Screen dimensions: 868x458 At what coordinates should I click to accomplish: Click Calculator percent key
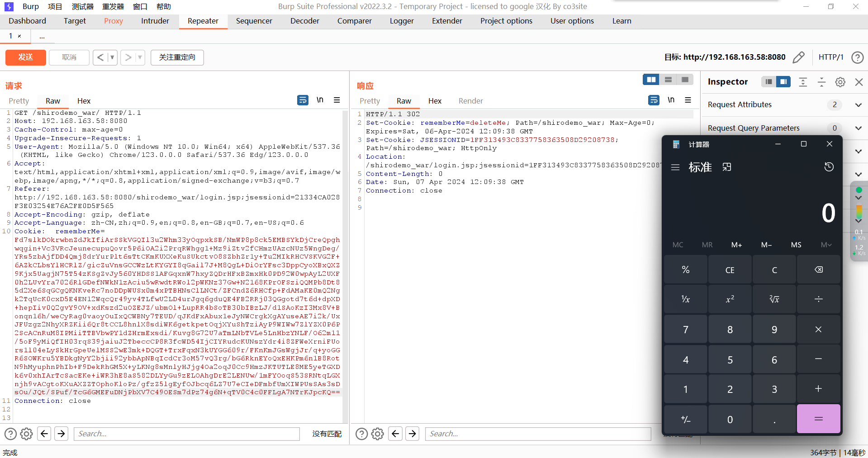click(686, 269)
